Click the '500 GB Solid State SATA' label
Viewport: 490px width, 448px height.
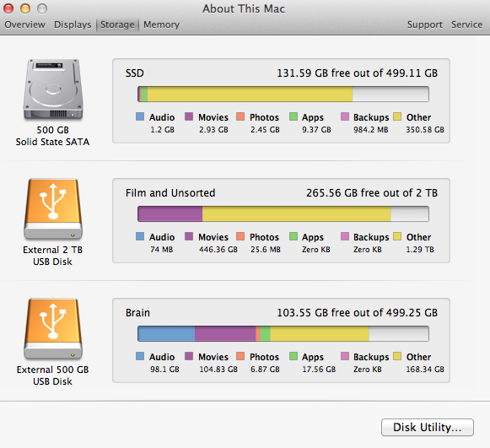tap(52, 136)
